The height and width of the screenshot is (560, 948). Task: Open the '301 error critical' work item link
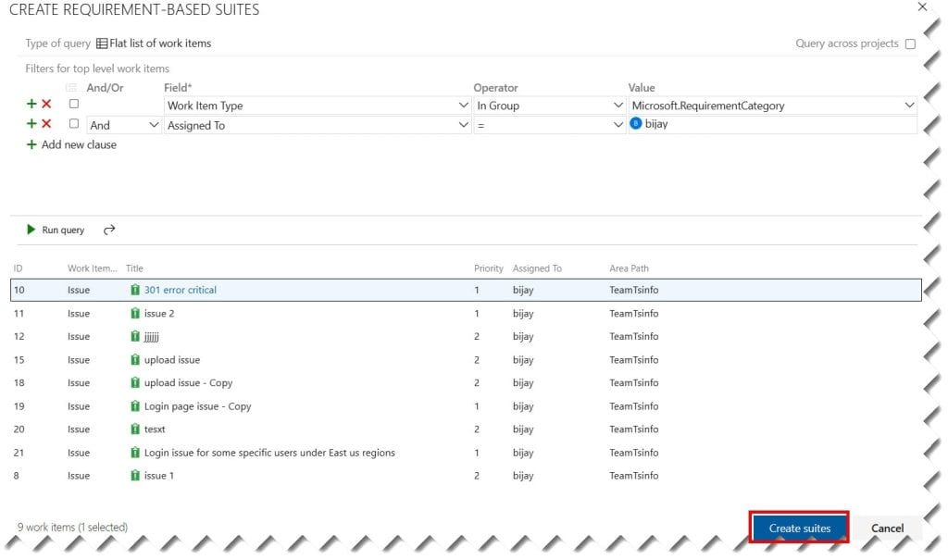point(180,290)
